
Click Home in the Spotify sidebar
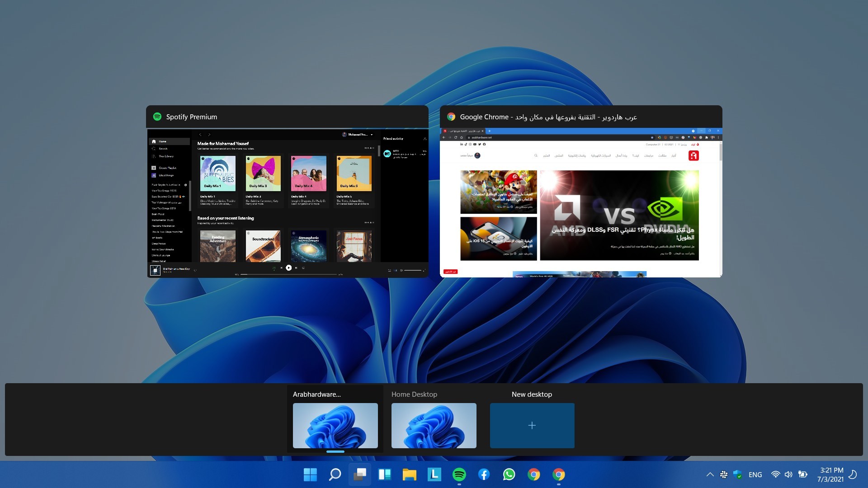point(169,141)
